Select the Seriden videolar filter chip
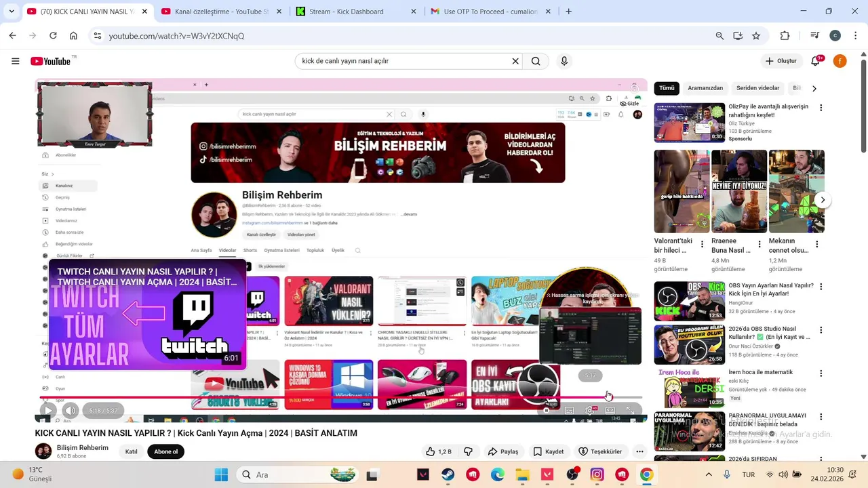 758,88
